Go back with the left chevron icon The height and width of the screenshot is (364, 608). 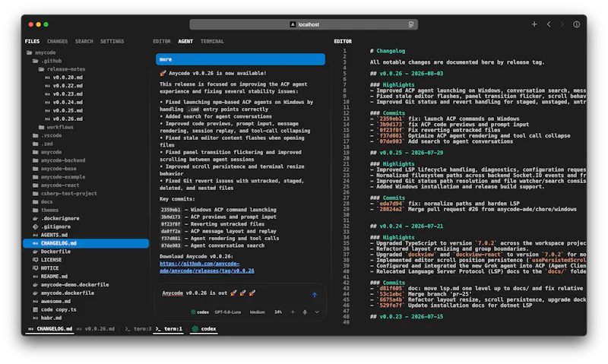(549, 24)
